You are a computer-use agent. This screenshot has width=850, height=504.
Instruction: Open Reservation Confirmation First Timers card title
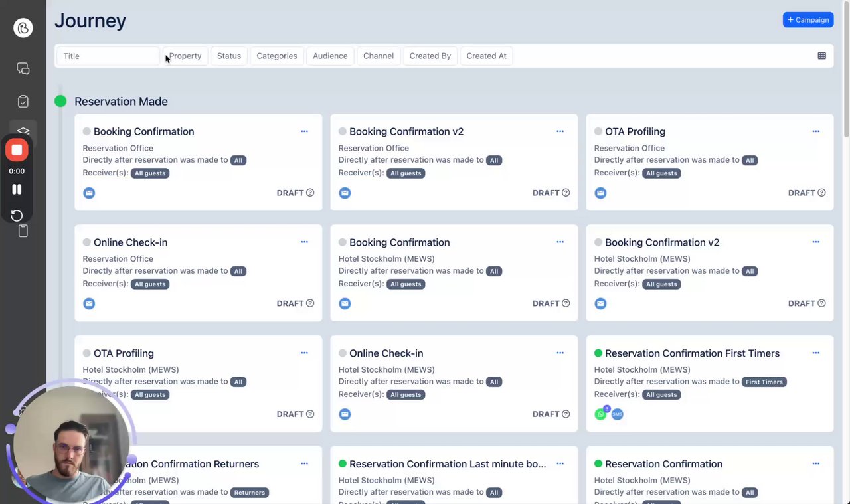tap(692, 353)
